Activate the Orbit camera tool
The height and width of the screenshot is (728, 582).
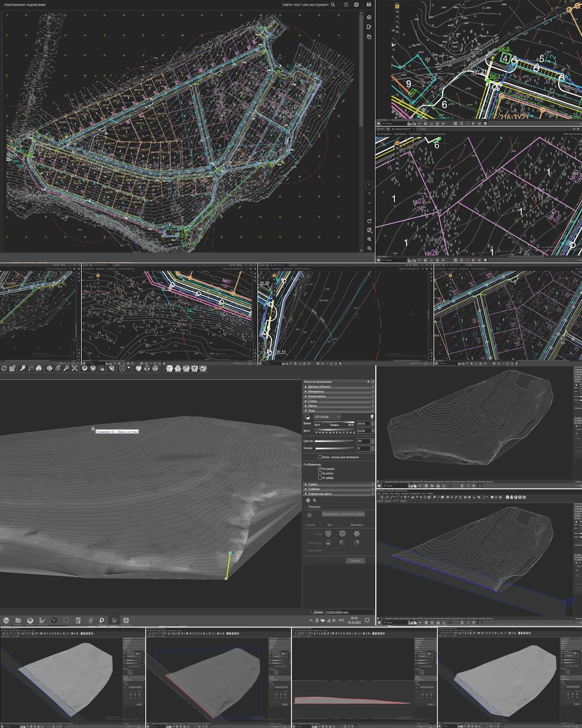[49, 368]
